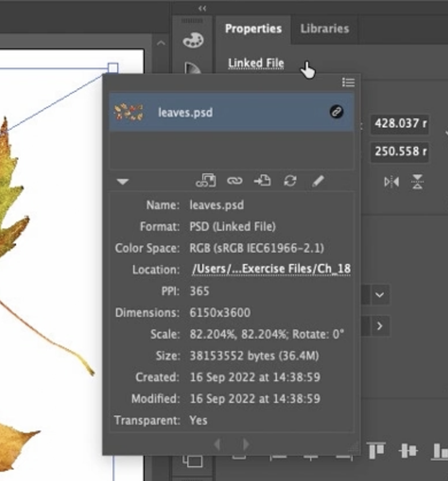Click the Format value PSD (Linked File)
This screenshot has width=448, height=481.
click(x=233, y=227)
